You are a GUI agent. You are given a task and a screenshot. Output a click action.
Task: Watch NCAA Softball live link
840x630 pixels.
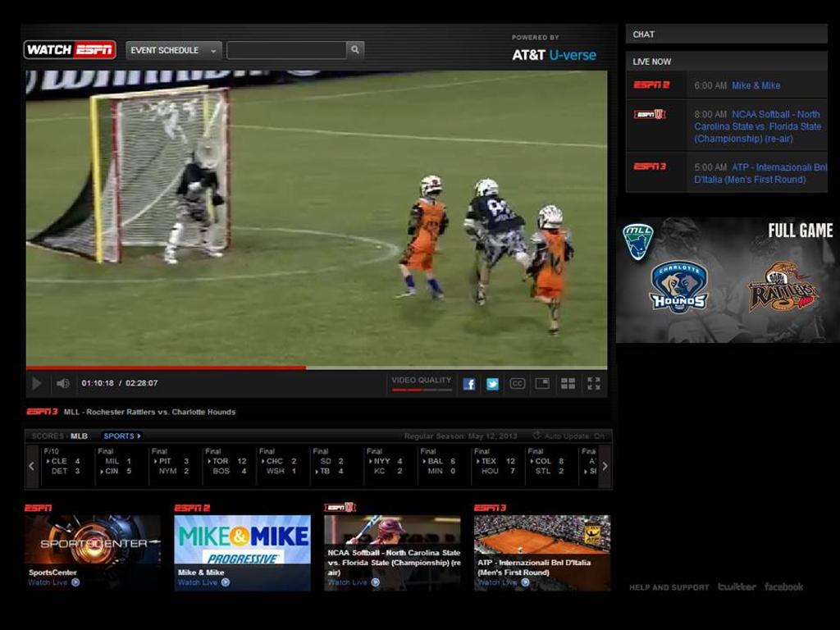[354, 582]
